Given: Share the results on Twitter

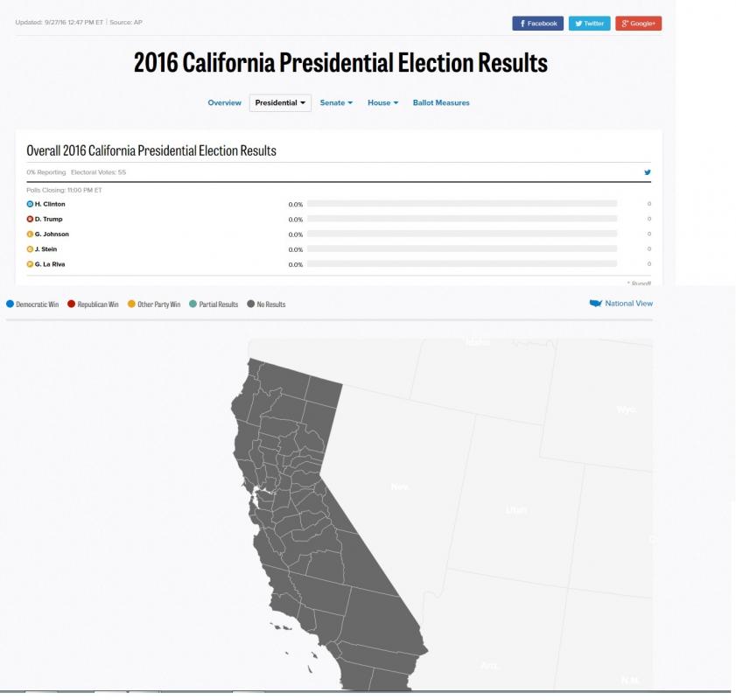Looking at the screenshot, I should click(x=589, y=24).
